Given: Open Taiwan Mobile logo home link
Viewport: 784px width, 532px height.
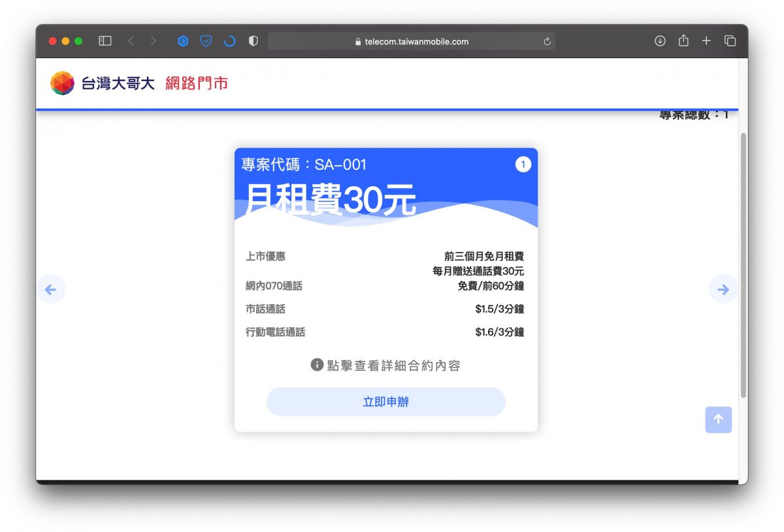Looking at the screenshot, I should (x=103, y=84).
